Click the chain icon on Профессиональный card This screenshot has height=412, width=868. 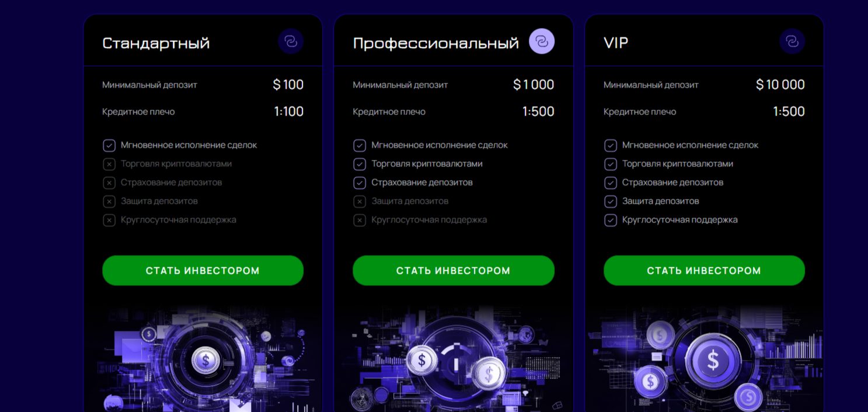point(541,41)
